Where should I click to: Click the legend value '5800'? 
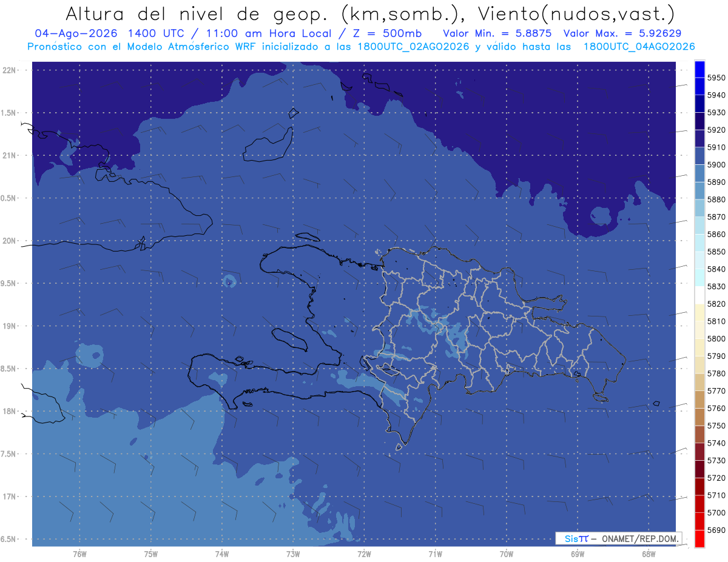(x=716, y=339)
